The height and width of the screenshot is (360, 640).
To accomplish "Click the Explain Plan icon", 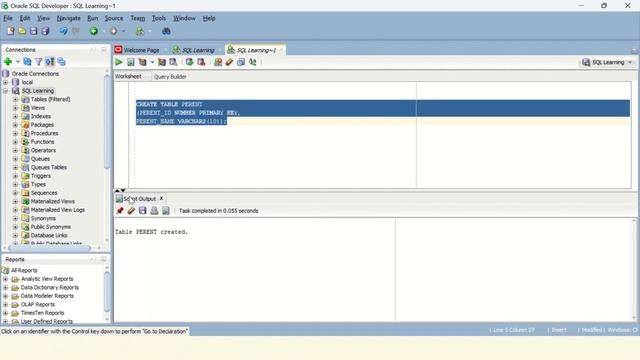I will click(142, 62).
